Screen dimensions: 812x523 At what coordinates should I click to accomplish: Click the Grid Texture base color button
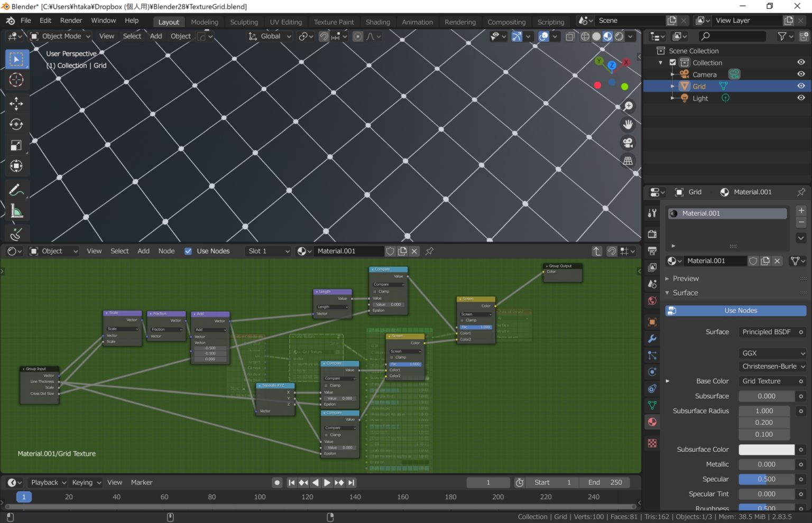pyautogui.click(x=767, y=381)
